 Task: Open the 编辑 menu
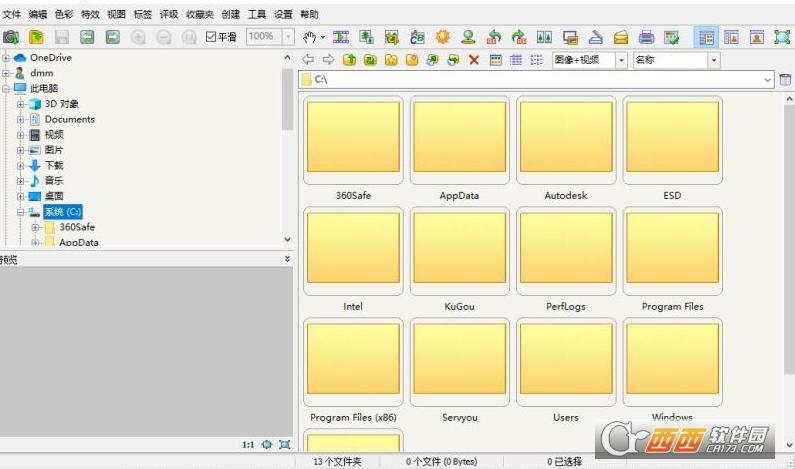click(38, 14)
